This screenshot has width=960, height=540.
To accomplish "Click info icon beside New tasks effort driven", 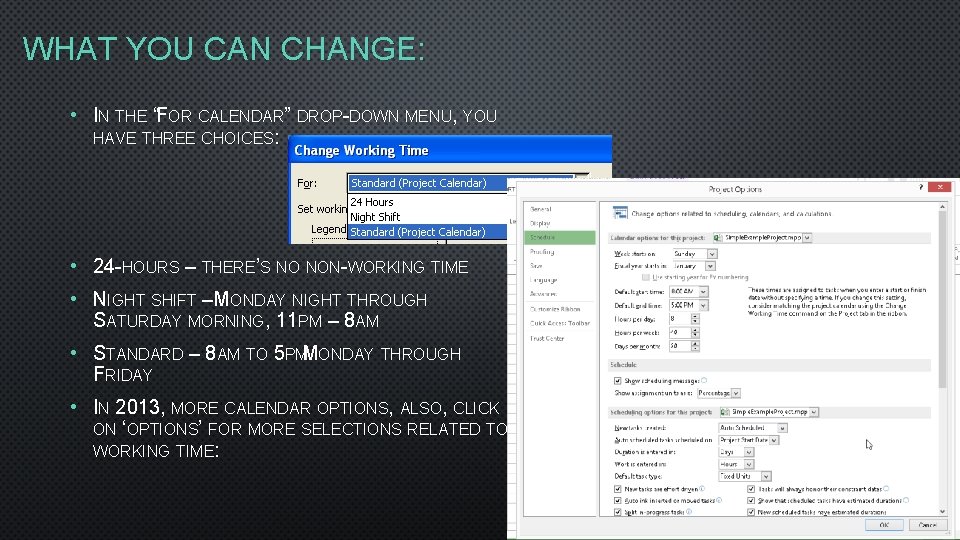I will pos(702,489).
